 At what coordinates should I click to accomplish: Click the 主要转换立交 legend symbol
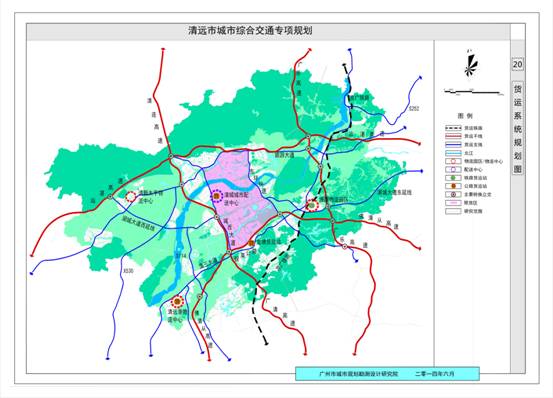tap(453, 195)
